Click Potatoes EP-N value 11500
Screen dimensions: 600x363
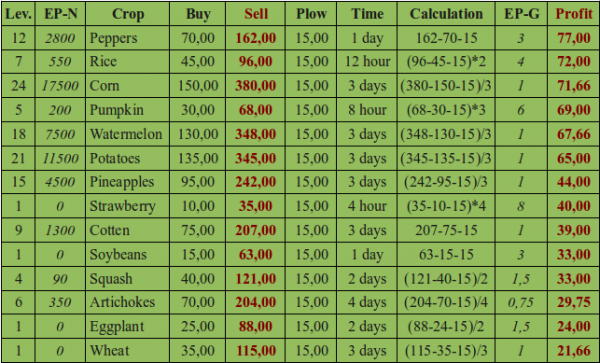point(60,158)
